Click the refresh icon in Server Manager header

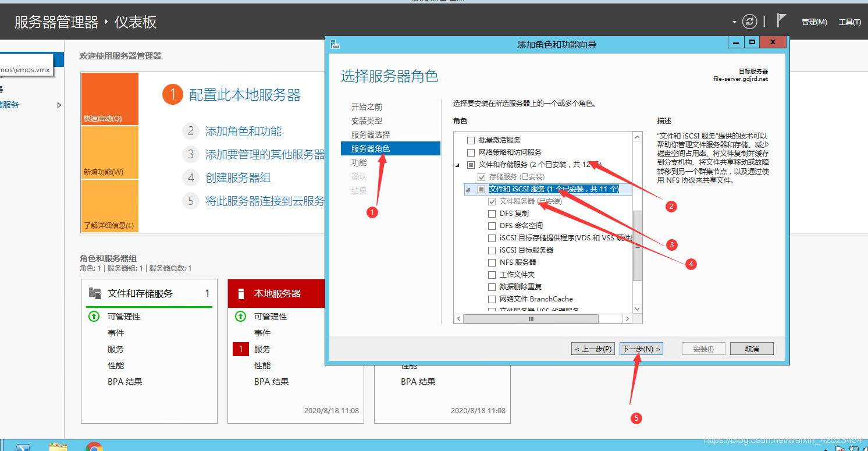[x=749, y=22]
